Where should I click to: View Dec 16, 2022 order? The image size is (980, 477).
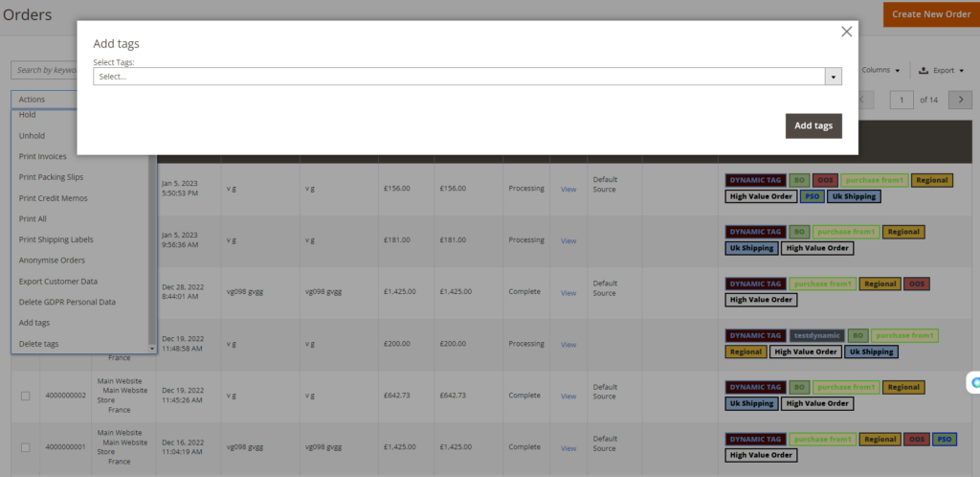click(568, 448)
